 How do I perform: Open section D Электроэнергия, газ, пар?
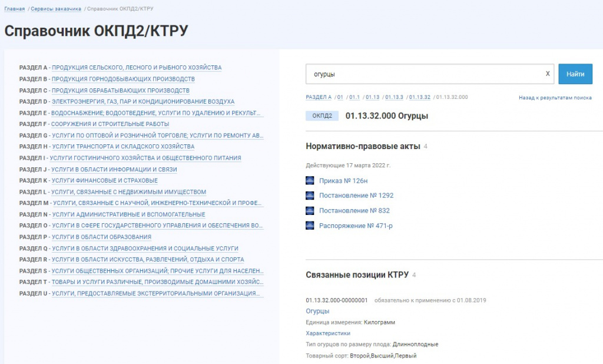[x=143, y=101]
